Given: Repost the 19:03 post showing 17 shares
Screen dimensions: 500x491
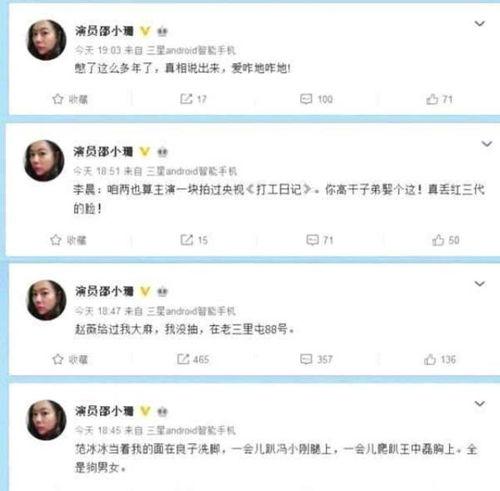Looking at the screenshot, I should 193,99.
